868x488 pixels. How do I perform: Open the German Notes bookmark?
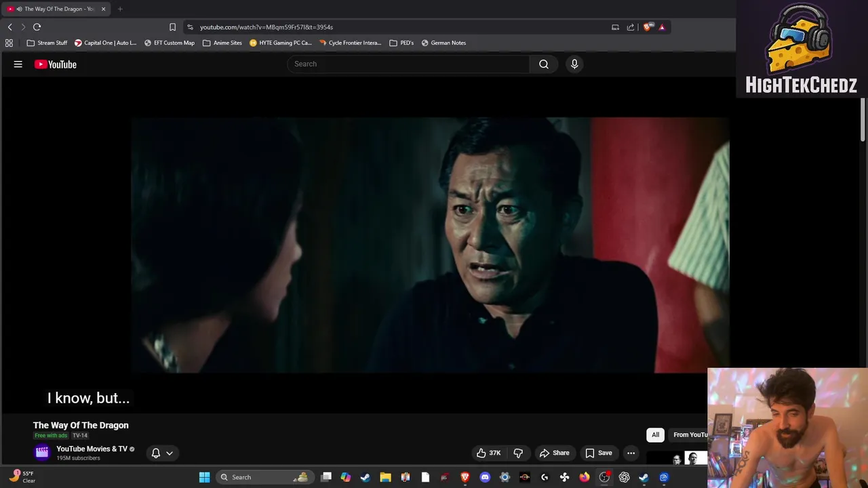click(x=443, y=43)
